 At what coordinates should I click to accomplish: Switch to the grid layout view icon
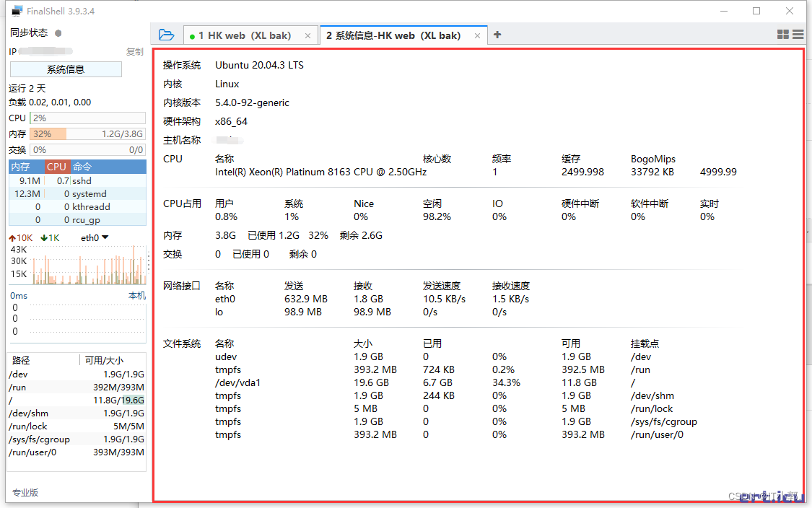coord(783,35)
